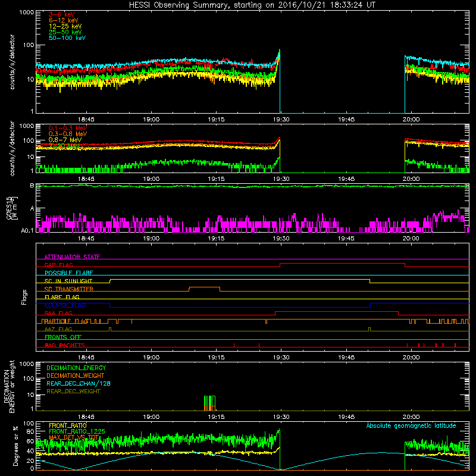Select the blue ECLIPSE_FLAG label
The image size is (476, 476).
coord(65,305)
